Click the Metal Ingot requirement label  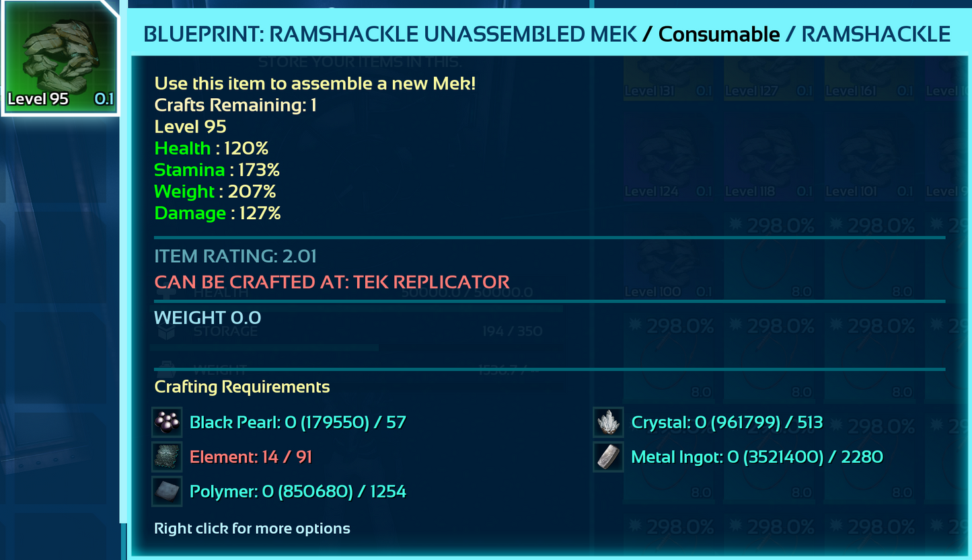pos(757,457)
